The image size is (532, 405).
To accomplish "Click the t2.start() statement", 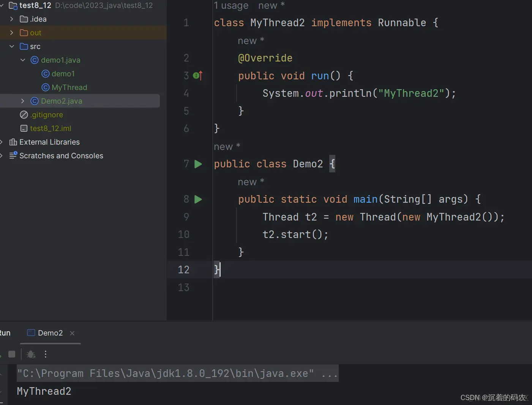I will coord(295,235).
